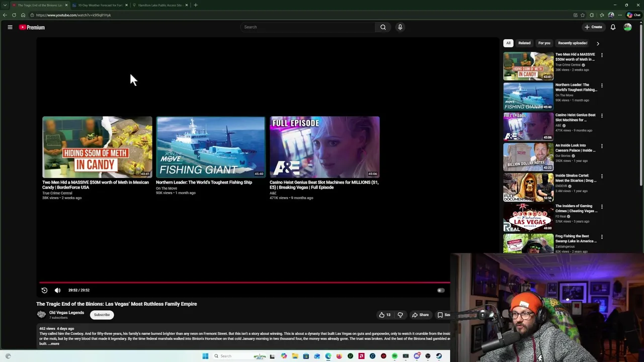Open Steam from the taskbar
Viewport: 644px width, 362px height.
point(439,356)
